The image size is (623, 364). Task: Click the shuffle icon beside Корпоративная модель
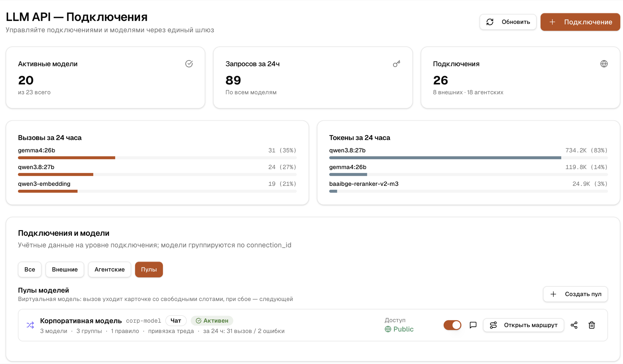click(x=30, y=325)
